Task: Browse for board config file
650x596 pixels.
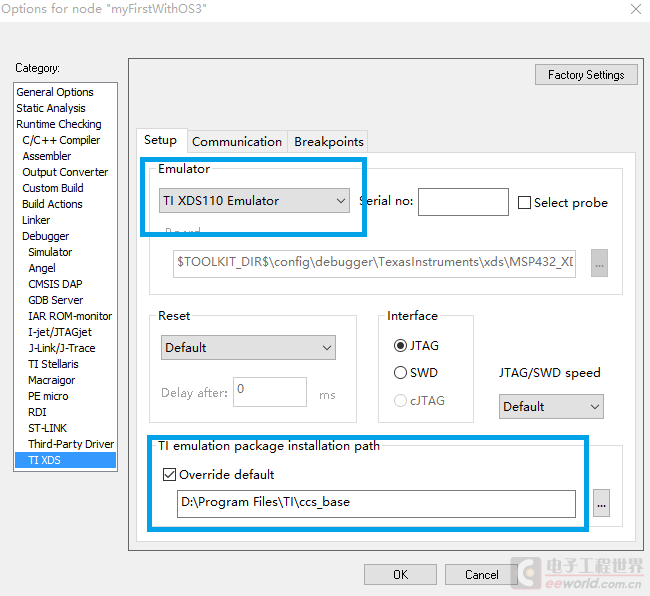Action: coord(599,263)
